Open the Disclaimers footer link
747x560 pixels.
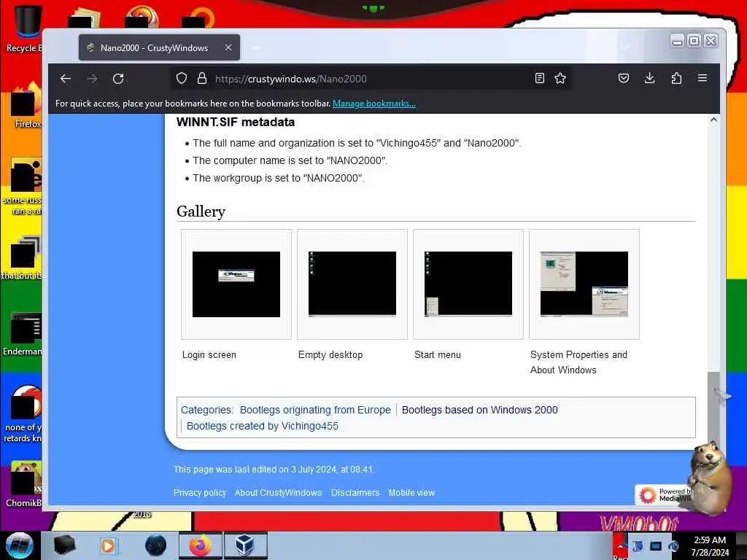pos(355,493)
